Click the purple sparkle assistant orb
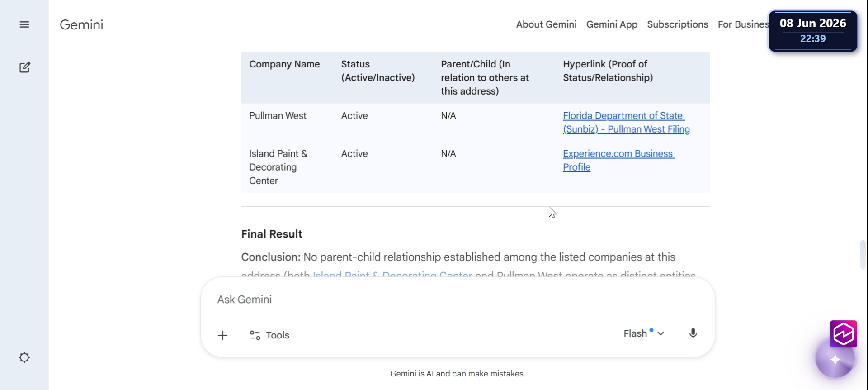 (835, 360)
